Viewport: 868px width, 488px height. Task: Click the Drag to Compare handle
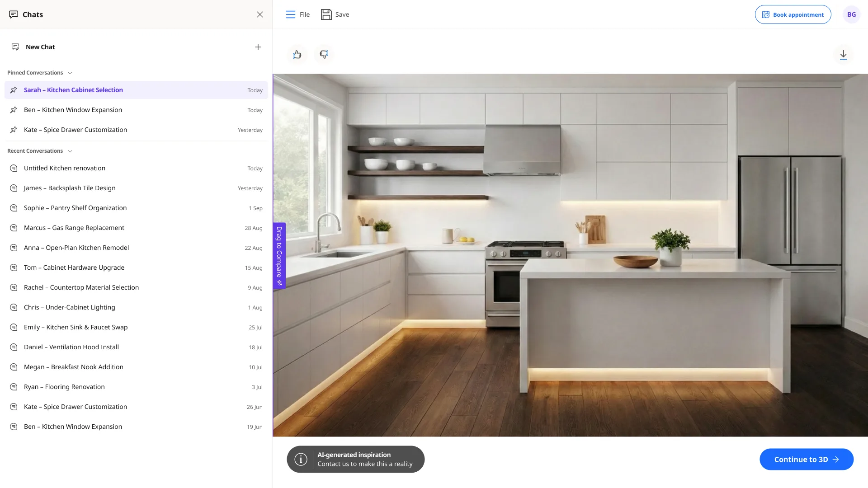pos(279,256)
